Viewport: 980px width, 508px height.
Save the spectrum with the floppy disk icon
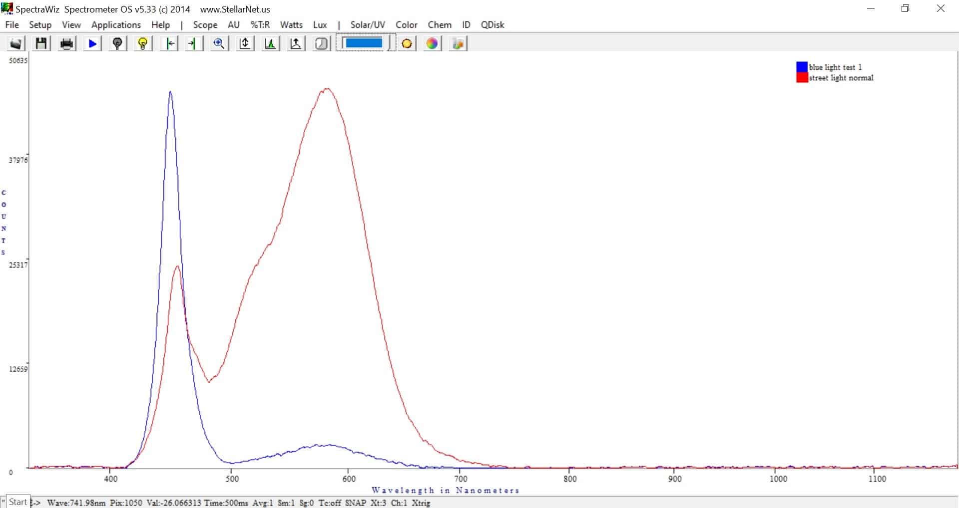coord(41,43)
